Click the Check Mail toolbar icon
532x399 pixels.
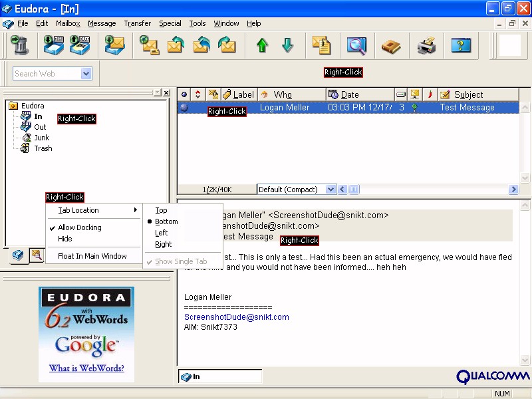click(x=114, y=45)
